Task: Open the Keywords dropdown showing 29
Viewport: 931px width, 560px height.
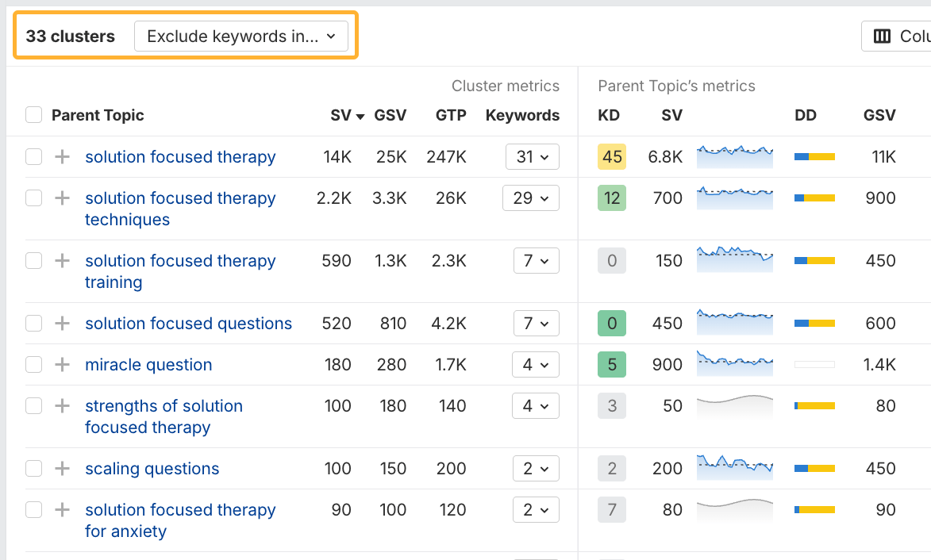Action: pos(530,198)
